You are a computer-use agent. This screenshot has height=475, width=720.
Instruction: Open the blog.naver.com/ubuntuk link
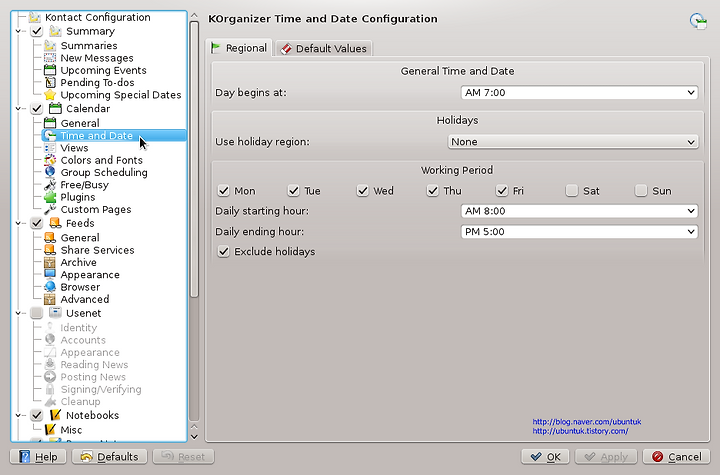(587, 422)
